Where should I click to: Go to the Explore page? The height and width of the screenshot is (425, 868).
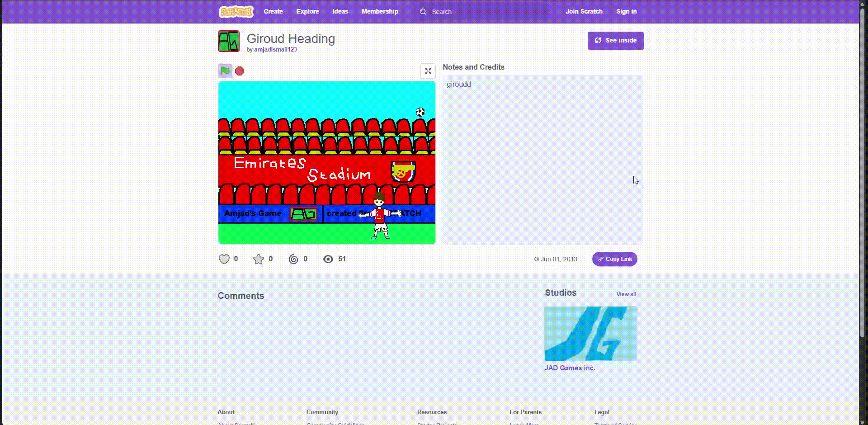tap(308, 12)
